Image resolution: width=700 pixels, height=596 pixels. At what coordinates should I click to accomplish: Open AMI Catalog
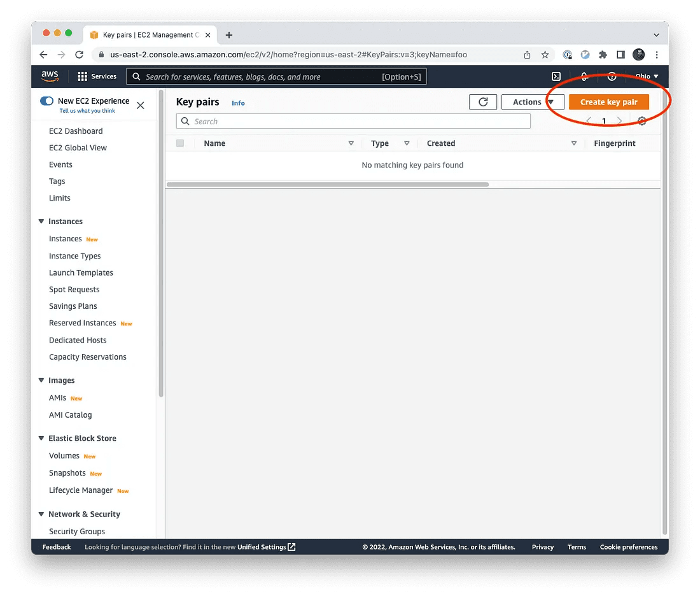click(70, 415)
